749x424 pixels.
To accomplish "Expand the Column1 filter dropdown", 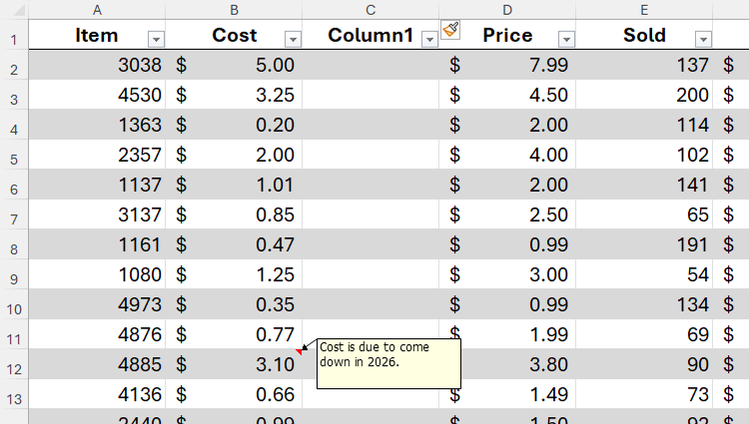I will point(430,39).
